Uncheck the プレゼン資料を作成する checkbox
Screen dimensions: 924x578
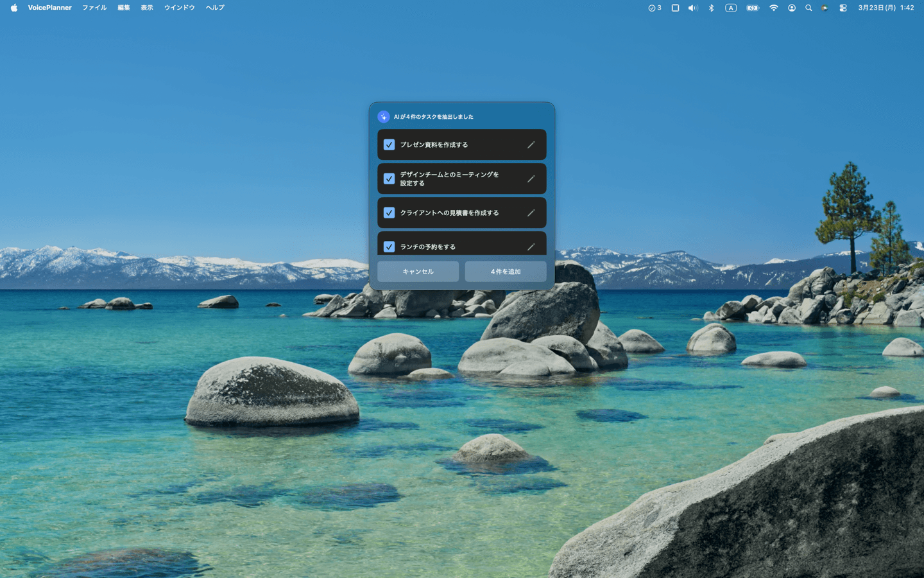click(389, 145)
